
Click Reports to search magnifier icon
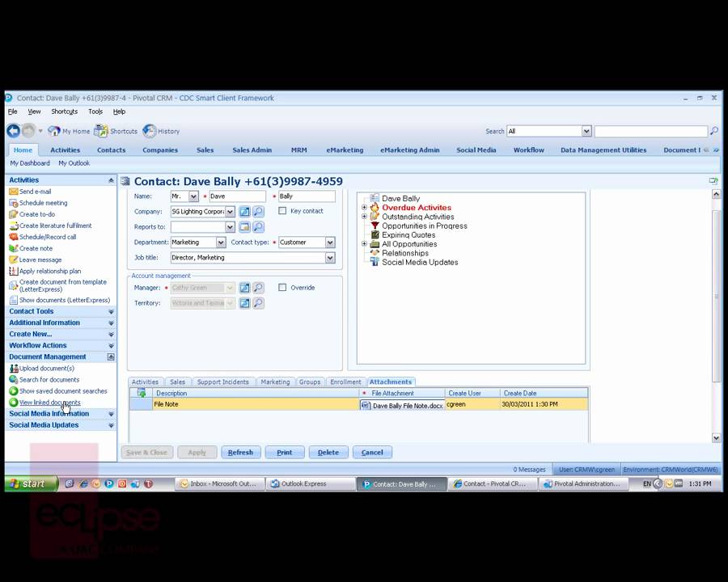258,226
